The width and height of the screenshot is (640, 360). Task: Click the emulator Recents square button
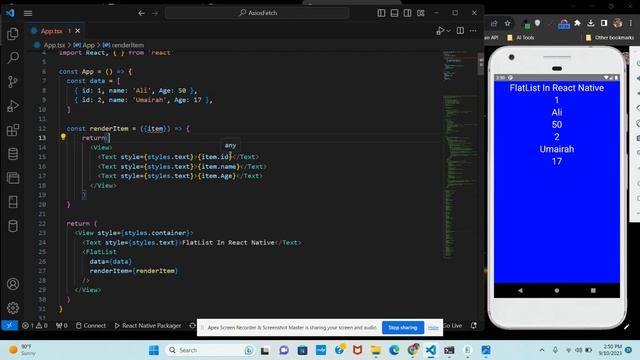coord(593,290)
